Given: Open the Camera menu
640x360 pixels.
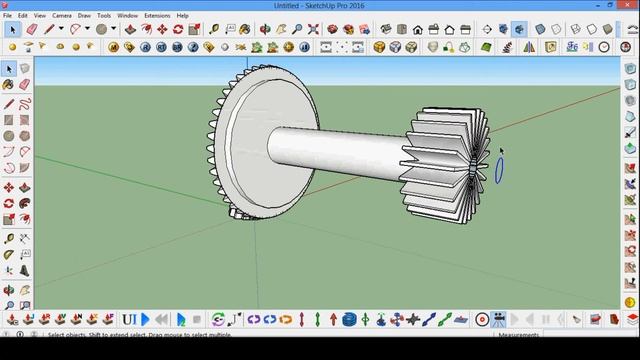Looking at the screenshot, I should coord(62,16).
